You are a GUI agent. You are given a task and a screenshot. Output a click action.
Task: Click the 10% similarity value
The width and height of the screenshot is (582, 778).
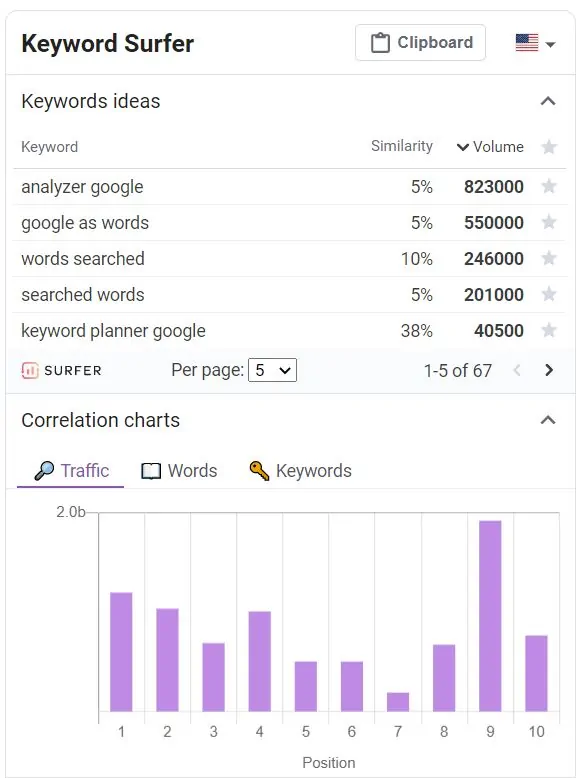tap(417, 259)
